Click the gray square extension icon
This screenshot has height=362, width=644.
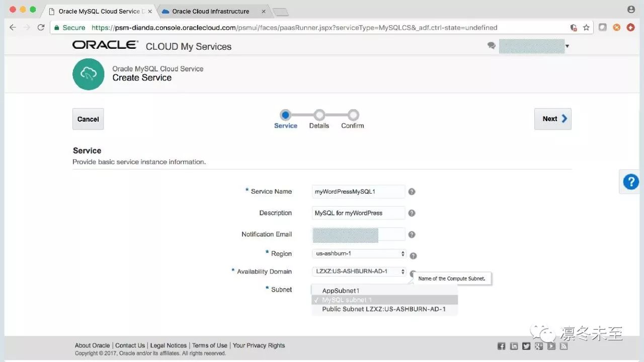point(602,28)
